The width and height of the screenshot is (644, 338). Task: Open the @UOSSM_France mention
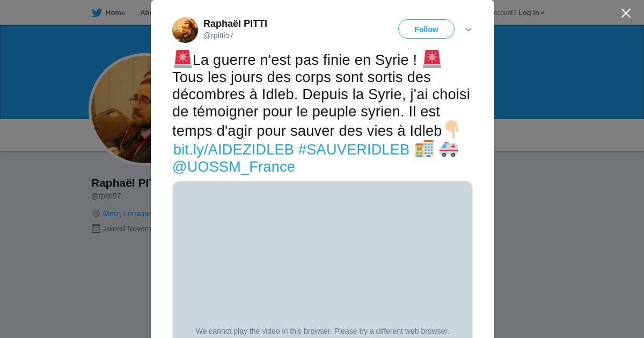(233, 167)
